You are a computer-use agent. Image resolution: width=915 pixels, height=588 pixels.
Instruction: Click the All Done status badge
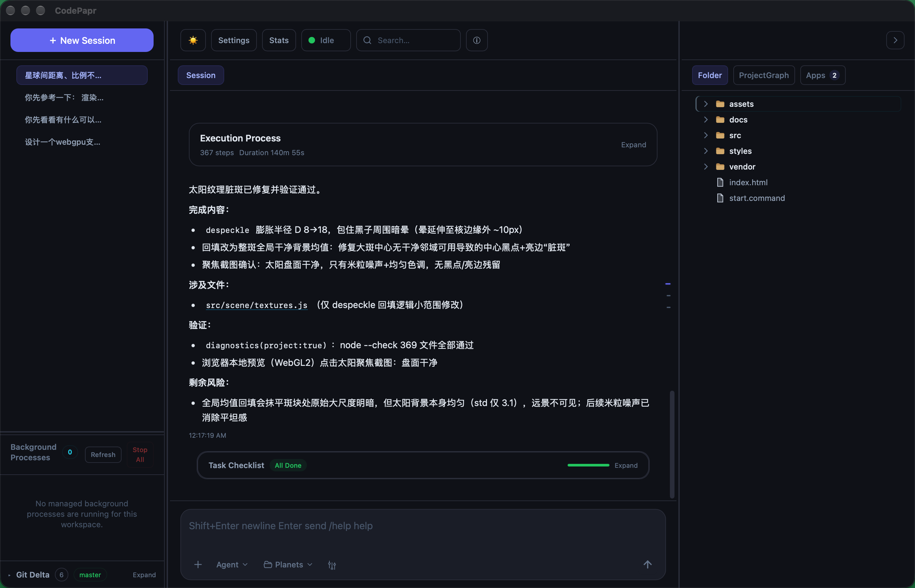[288, 465]
